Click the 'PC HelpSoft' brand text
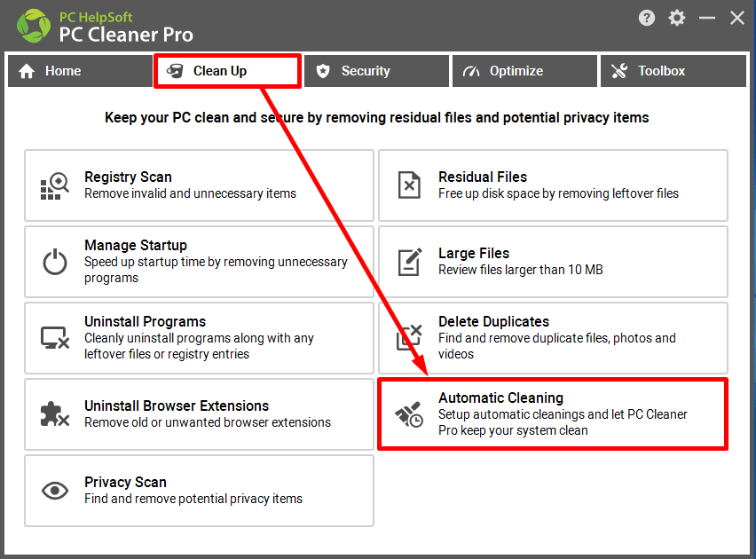The width and height of the screenshot is (756, 559). pos(96,18)
